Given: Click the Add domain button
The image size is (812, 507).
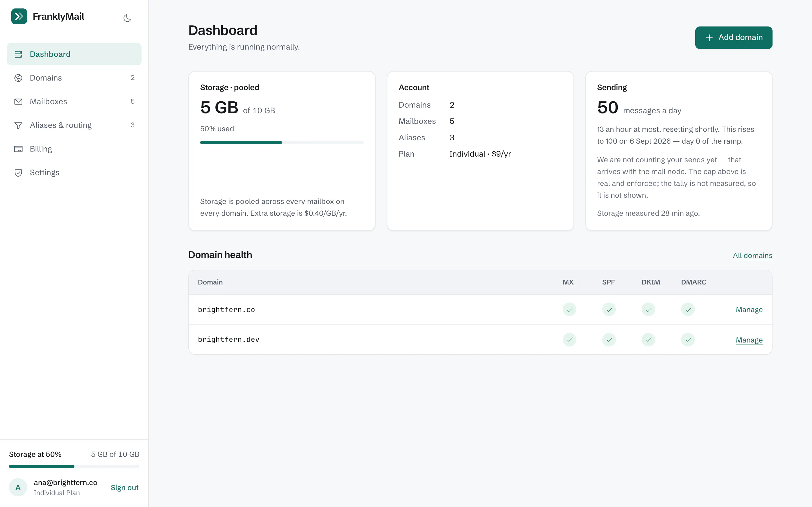Looking at the screenshot, I should coord(734,37).
